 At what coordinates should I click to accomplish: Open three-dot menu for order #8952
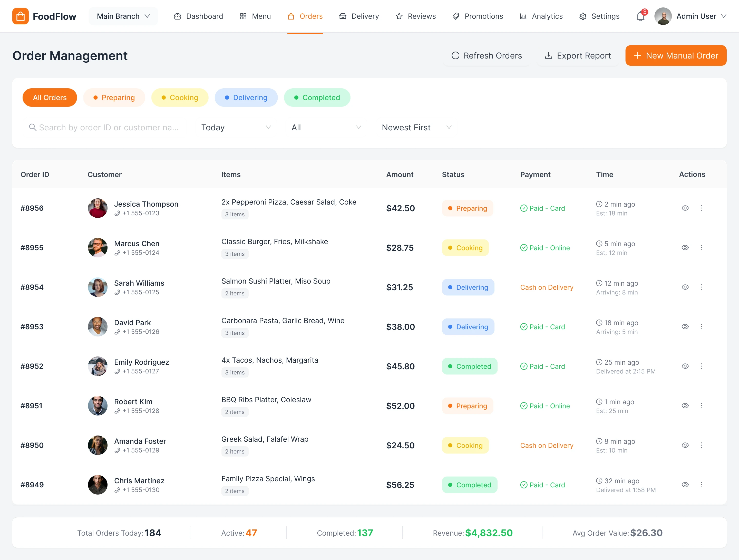tap(701, 366)
